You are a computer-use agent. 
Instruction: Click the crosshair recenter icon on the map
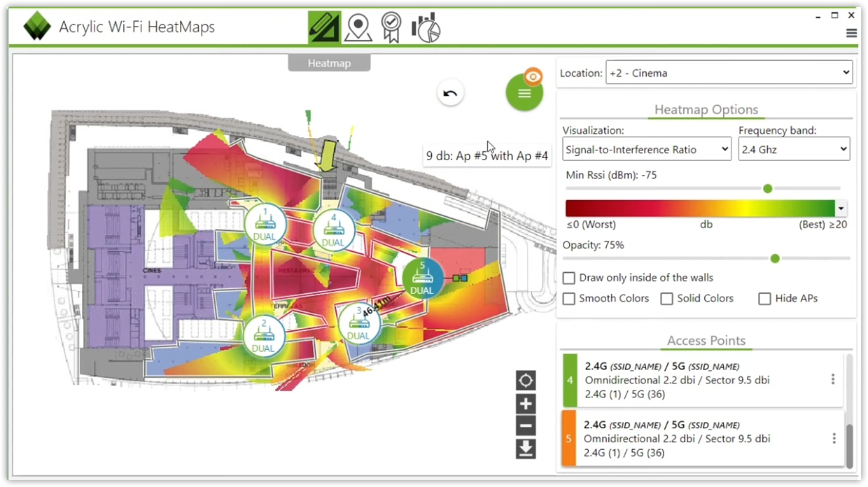click(x=526, y=380)
